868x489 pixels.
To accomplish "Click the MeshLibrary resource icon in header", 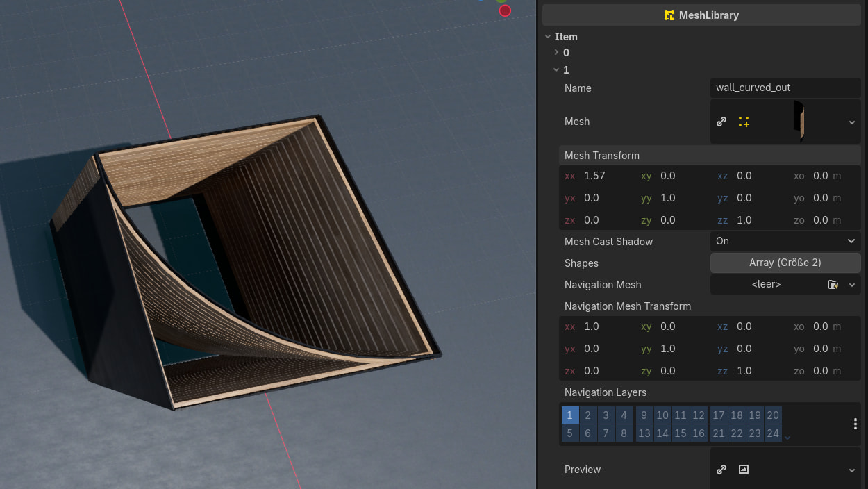I will [x=669, y=15].
